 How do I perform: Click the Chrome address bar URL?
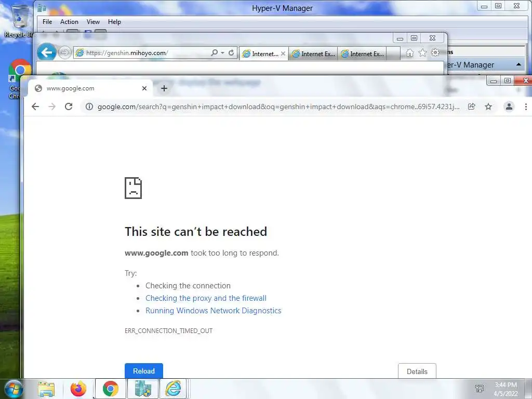pyautogui.click(x=278, y=107)
